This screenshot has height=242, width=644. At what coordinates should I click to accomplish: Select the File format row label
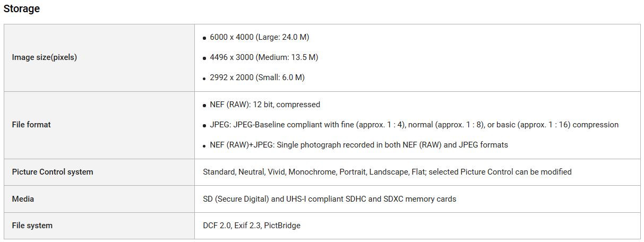click(x=31, y=125)
